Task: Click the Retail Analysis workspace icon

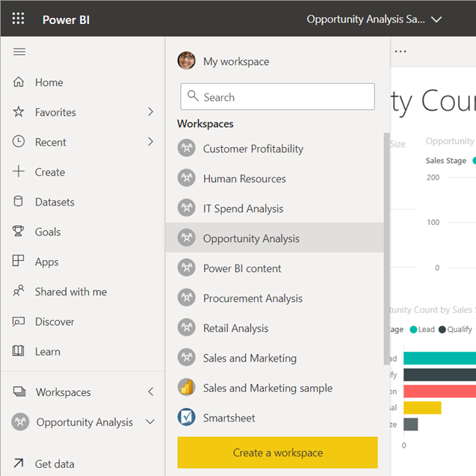Action: (186, 327)
